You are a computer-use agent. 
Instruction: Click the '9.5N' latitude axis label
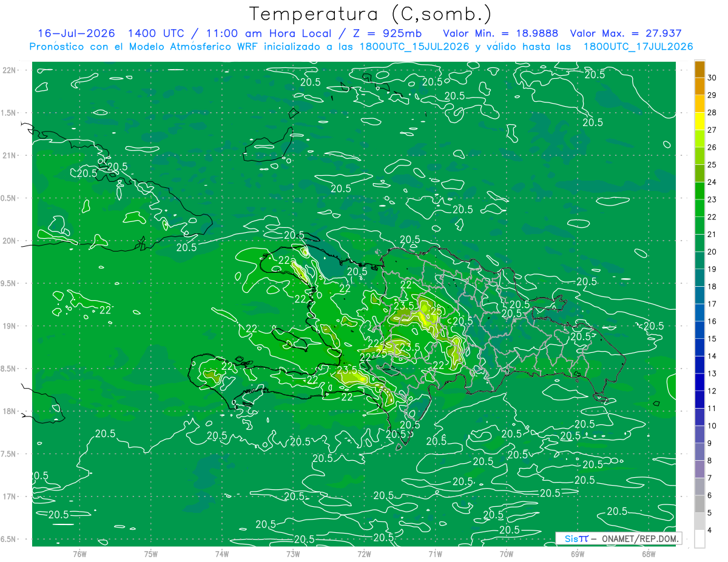coord(9,283)
